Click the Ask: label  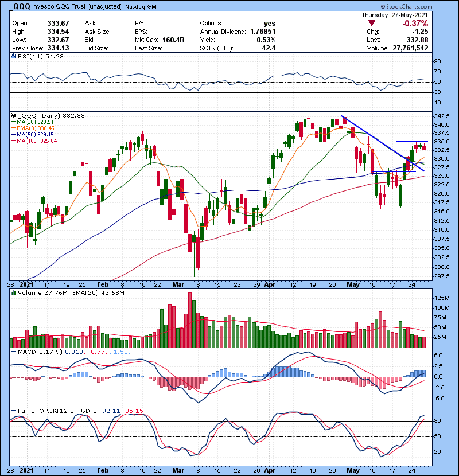(91, 24)
